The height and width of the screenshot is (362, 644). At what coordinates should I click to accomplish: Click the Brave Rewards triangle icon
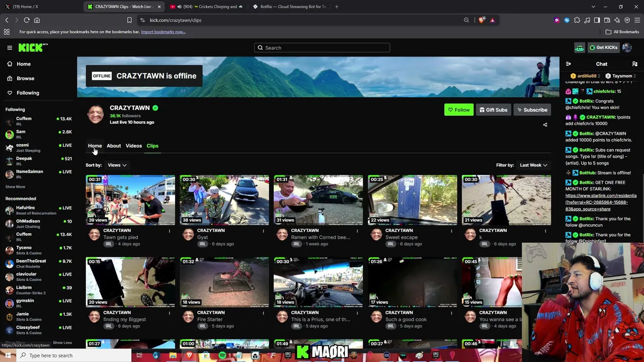492,20
